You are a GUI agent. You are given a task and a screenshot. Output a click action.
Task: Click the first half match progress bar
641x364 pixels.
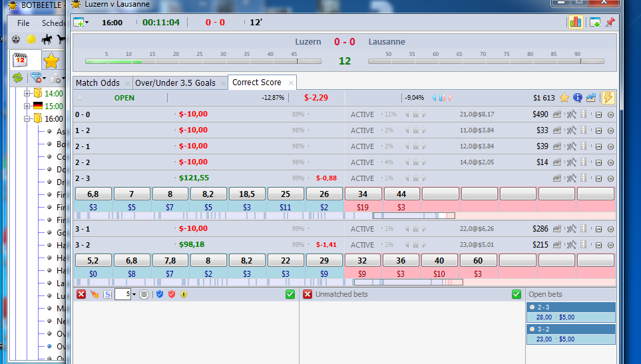[203, 61]
